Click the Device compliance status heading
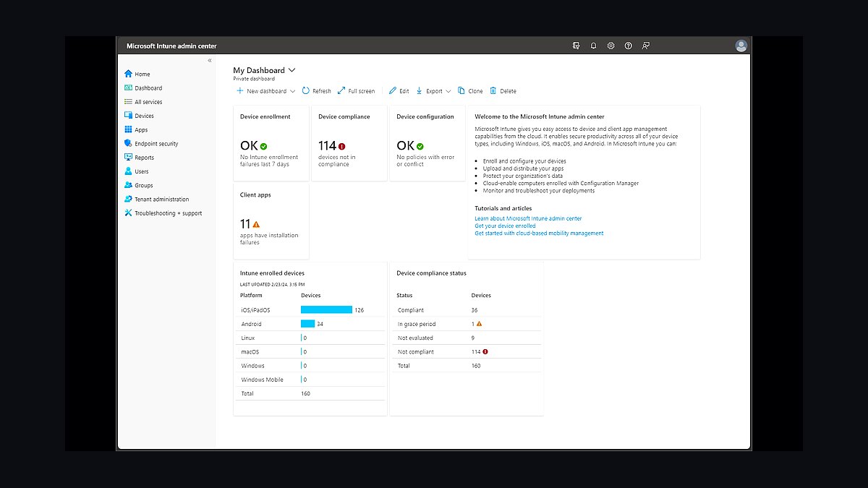This screenshot has height=488, width=868. click(431, 273)
